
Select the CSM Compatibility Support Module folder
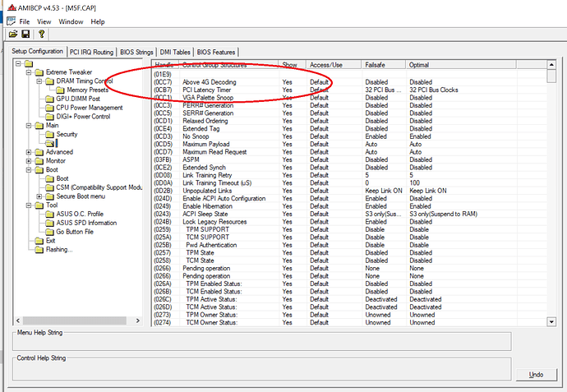coord(94,187)
